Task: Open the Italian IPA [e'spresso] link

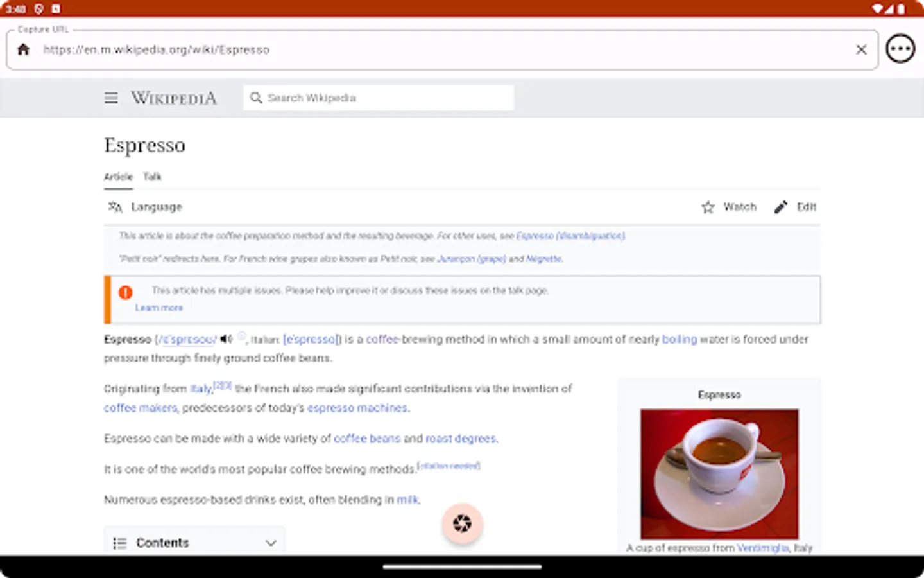Action: click(312, 339)
